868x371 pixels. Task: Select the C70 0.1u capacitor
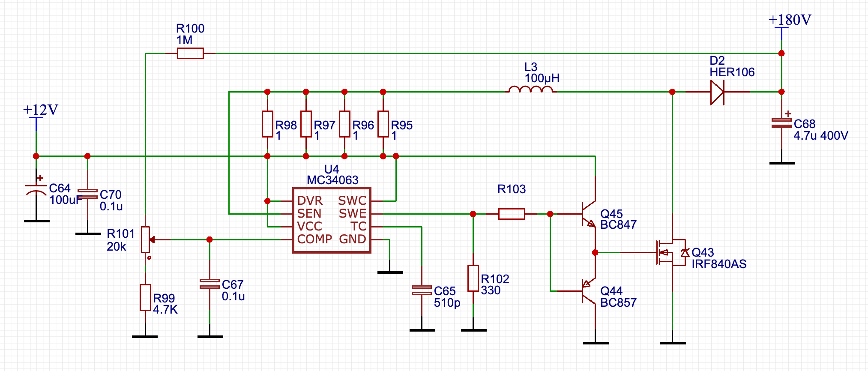[87, 194]
